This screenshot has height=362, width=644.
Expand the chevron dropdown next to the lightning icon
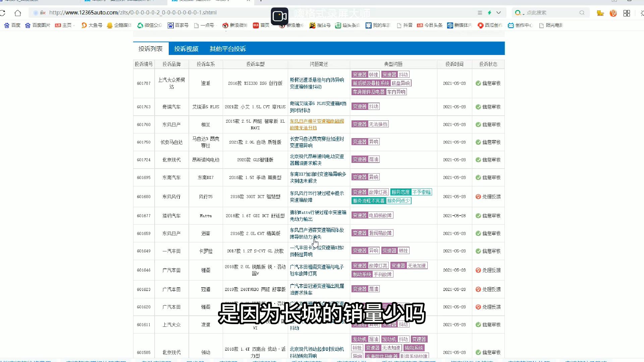(x=499, y=12)
